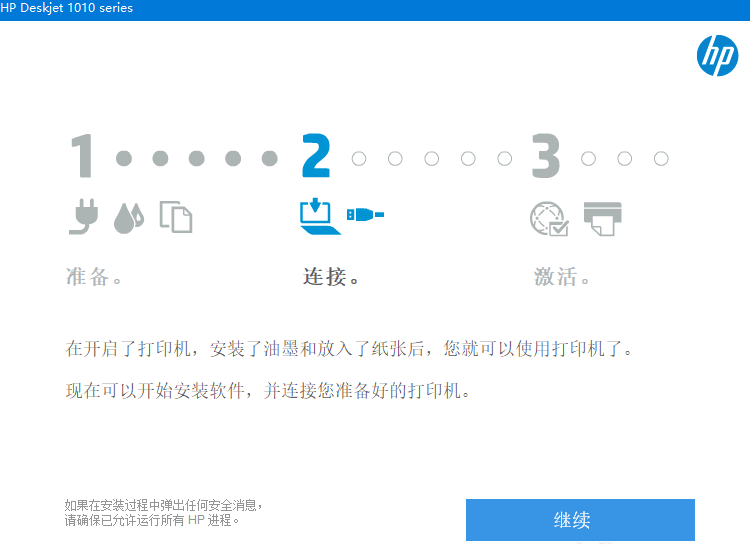Click note line 请确保已允许运行所有 HP 进程
This screenshot has width=750, height=556.
[x=152, y=520]
